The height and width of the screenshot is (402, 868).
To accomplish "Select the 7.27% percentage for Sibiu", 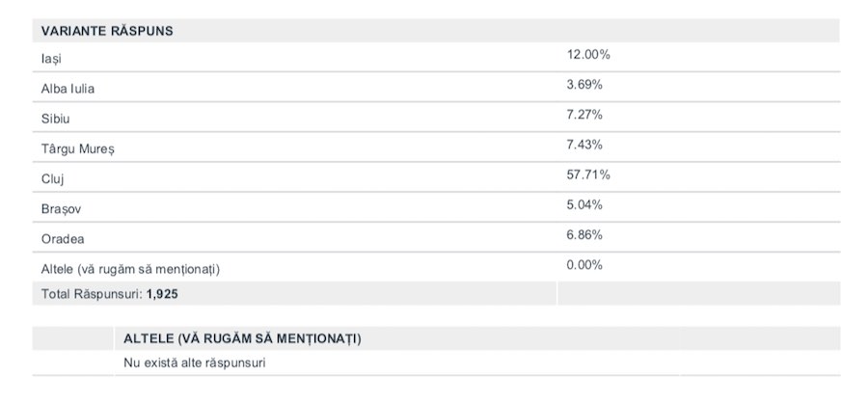I will [584, 115].
